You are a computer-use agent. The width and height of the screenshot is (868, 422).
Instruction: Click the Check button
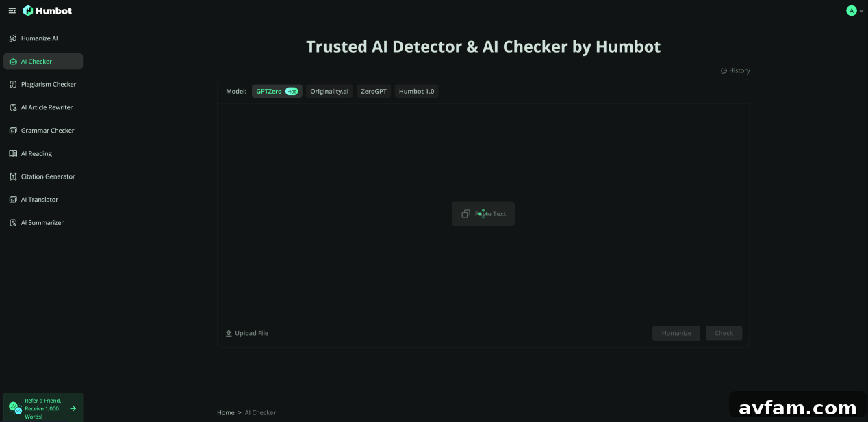[724, 333]
